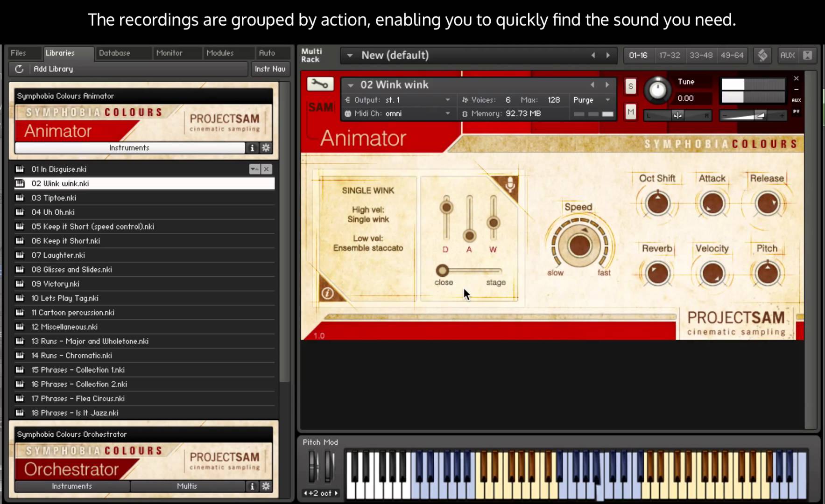This screenshot has width=825, height=504.
Task: Open Animator library gear settings
Action: tap(266, 148)
